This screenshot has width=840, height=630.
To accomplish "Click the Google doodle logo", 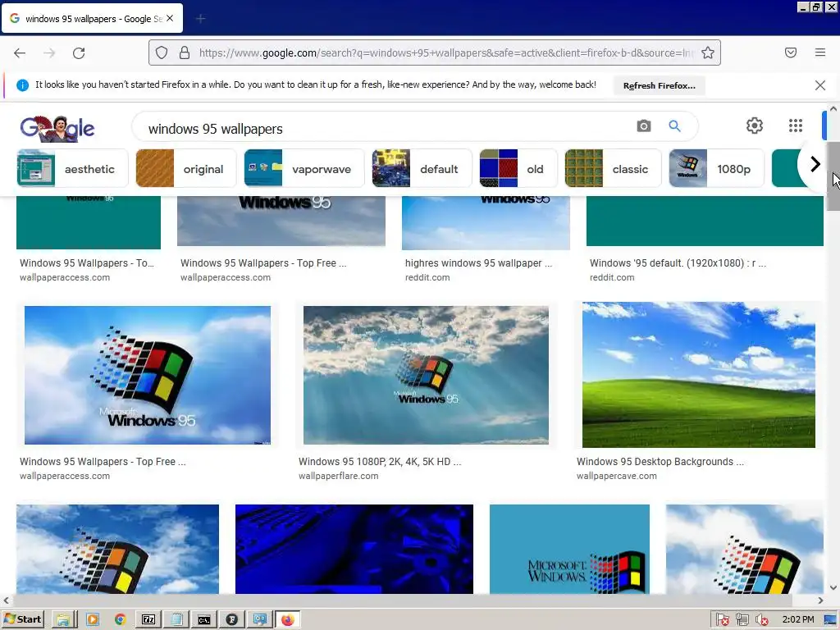I will coord(57,129).
